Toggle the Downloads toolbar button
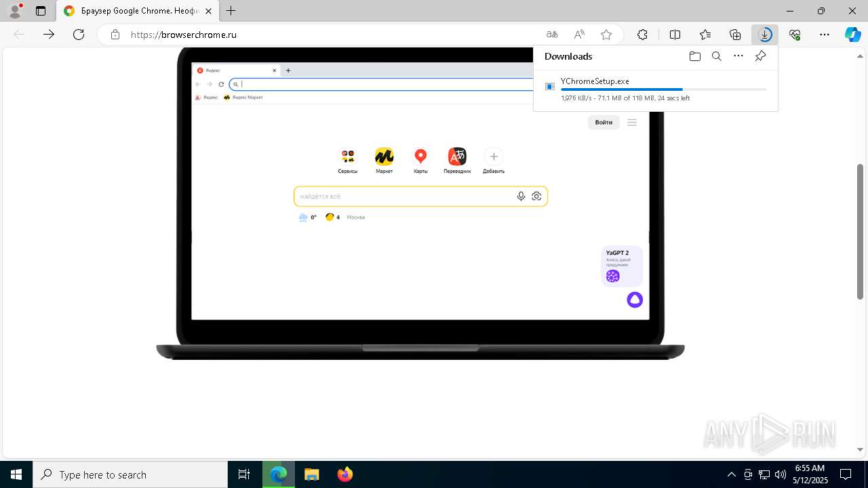The width and height of the screenshot is (868, 488). 765,35
